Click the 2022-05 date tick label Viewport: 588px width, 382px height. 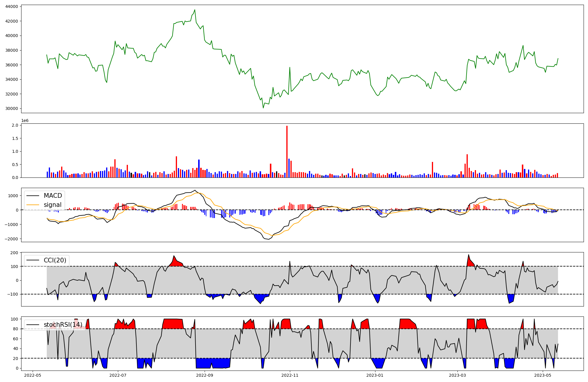[33, 375]
